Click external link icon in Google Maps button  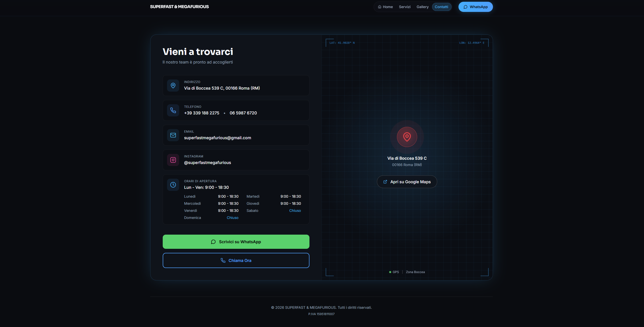tap(385, 182)
